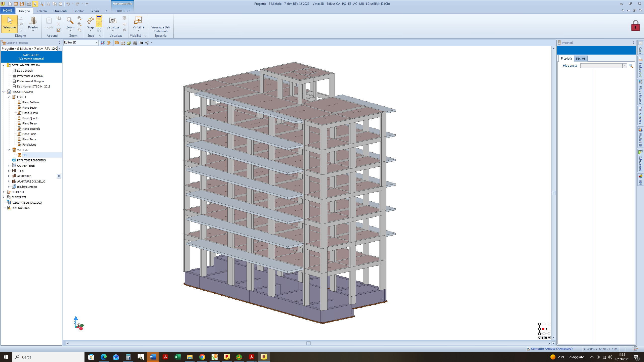Screen dimensions: 644x362
Task: Open the Armature vertical side panel
Action: click(x=640, y=116)
